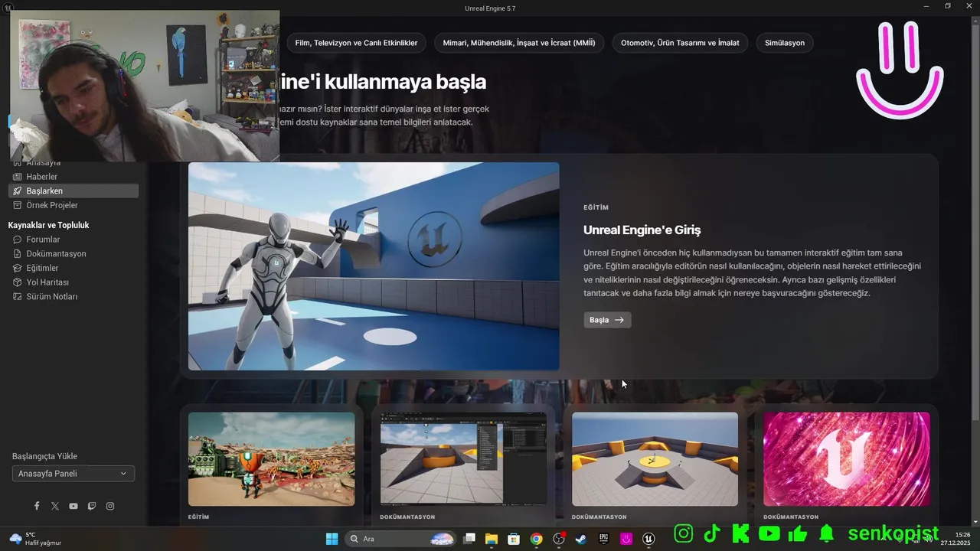Select the Başlarken sidebar item

(x=73, y=191)
